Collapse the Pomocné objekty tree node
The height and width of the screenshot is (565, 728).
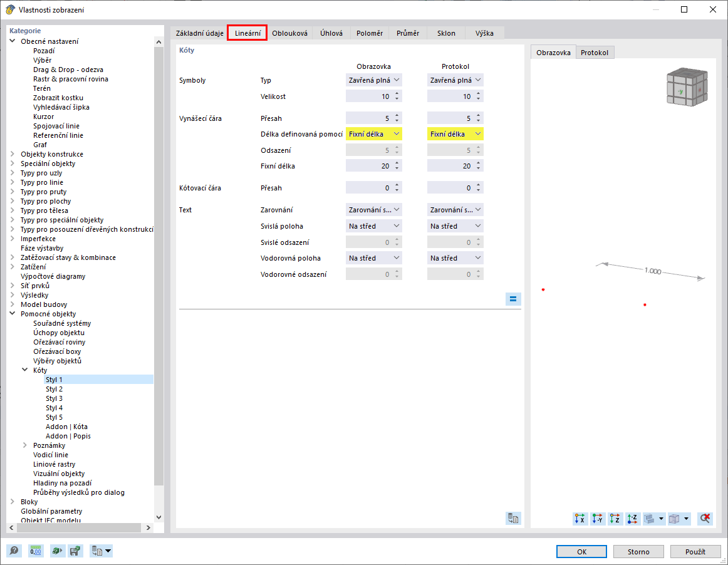click(x=13, y=313)
